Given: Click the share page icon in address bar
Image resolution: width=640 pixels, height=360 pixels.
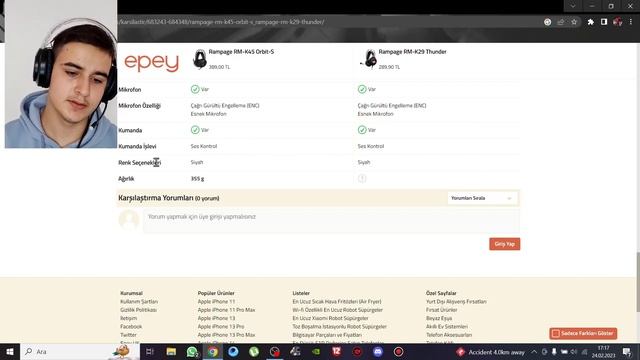Looking at the screenshot, I should (x=561, y=22).
